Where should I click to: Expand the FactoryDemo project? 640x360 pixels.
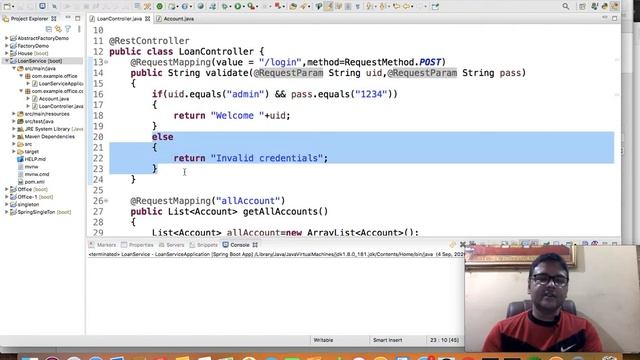point(7,46)
